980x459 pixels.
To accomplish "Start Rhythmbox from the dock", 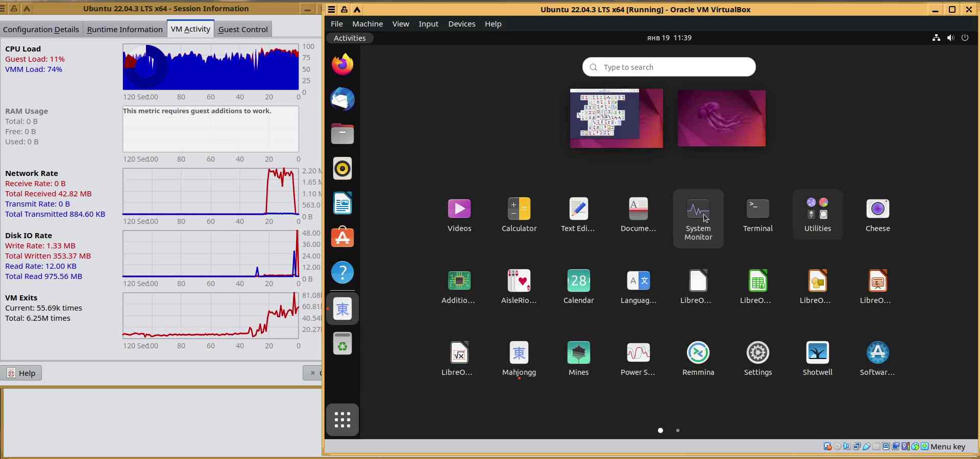I will click(x=342, y=169).
